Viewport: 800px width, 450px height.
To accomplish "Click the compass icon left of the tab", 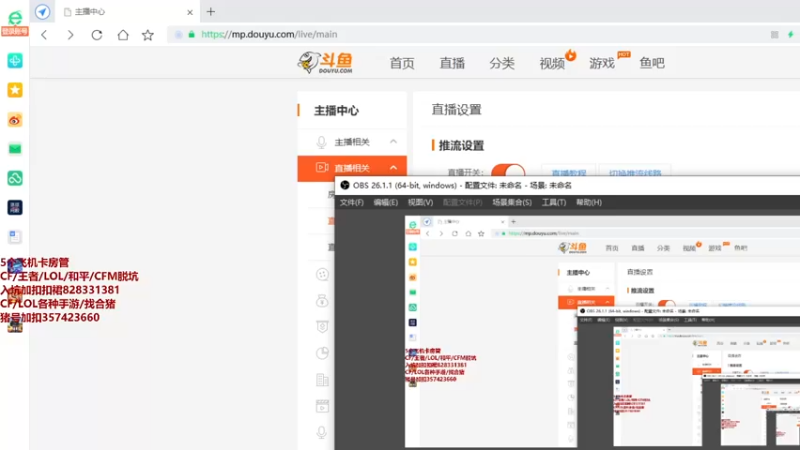I will pyautogui.click(x=42, y=12).
